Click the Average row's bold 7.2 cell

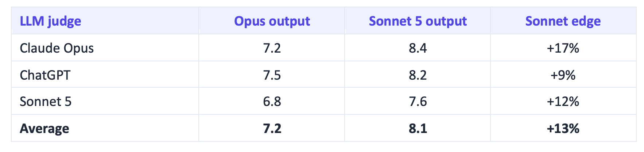pyautogui.click(x=272, y=128)
